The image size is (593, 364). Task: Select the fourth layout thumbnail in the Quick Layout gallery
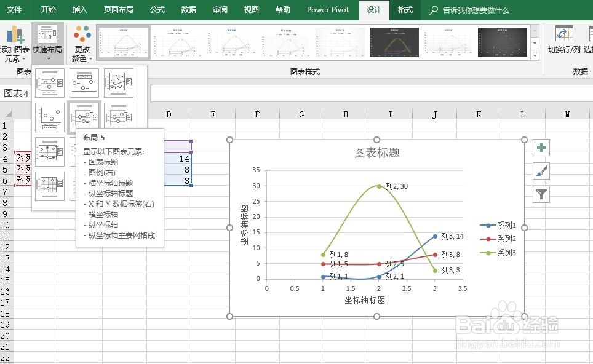coord(50,117)
